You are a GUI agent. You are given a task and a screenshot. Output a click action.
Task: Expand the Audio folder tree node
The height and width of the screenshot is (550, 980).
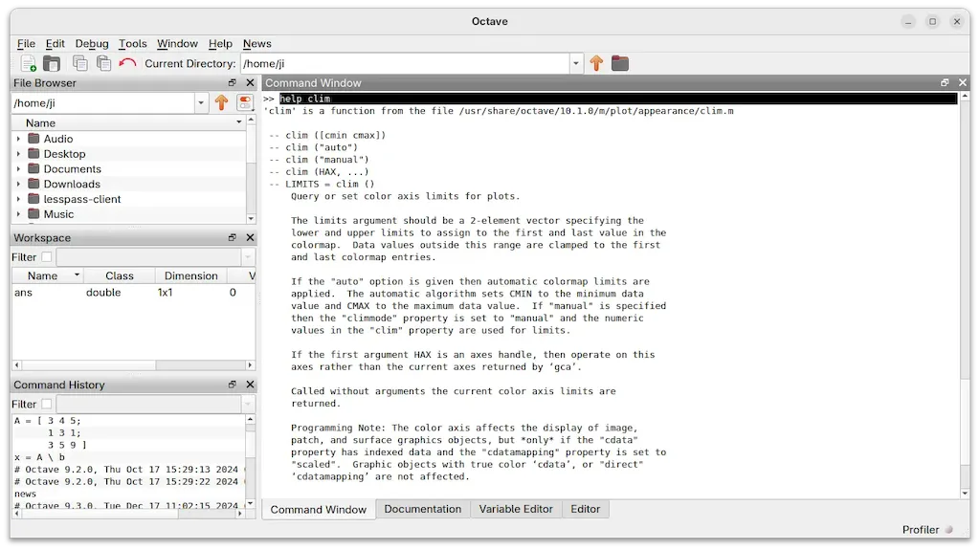(18, 139)
